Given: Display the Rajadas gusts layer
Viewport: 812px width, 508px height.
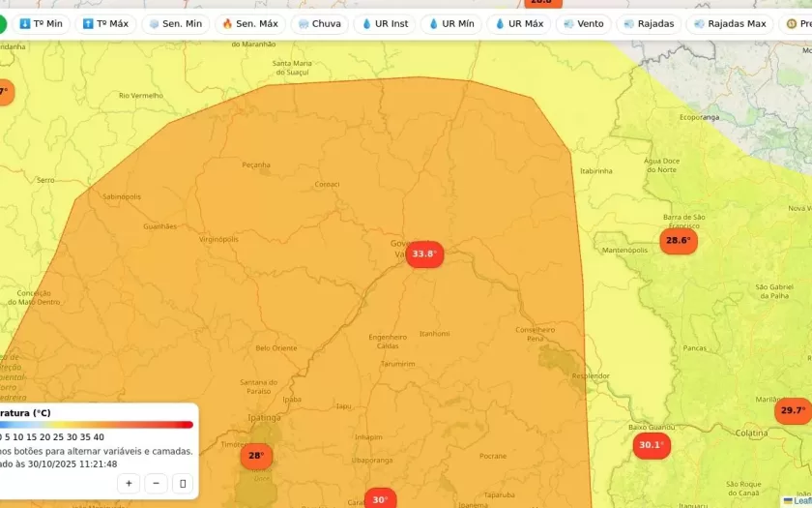Looking at the screenshot, I should tap(649, 24).
